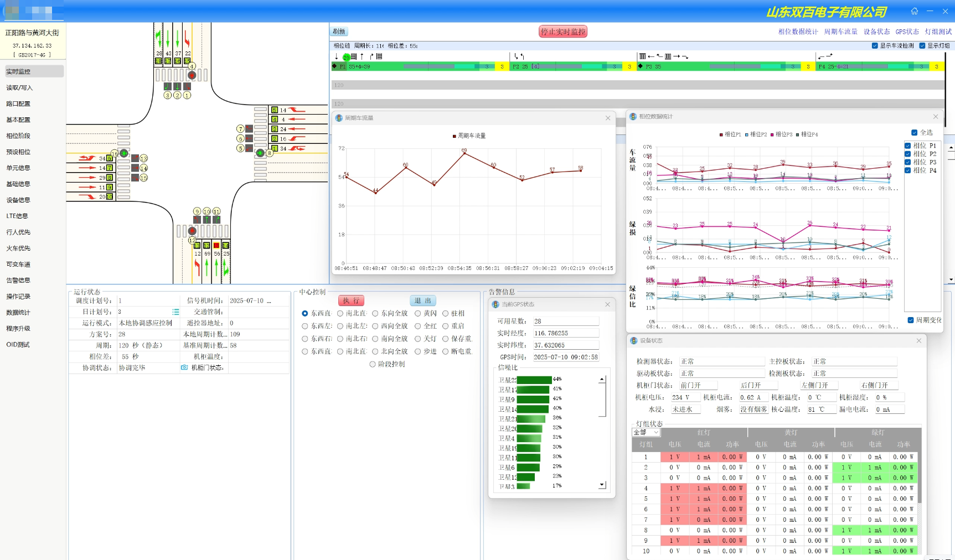Viewport: 955px width, 560px height.
Task: Uncheck the 显示车流检测 checkbox
Action: click(875, 46)
